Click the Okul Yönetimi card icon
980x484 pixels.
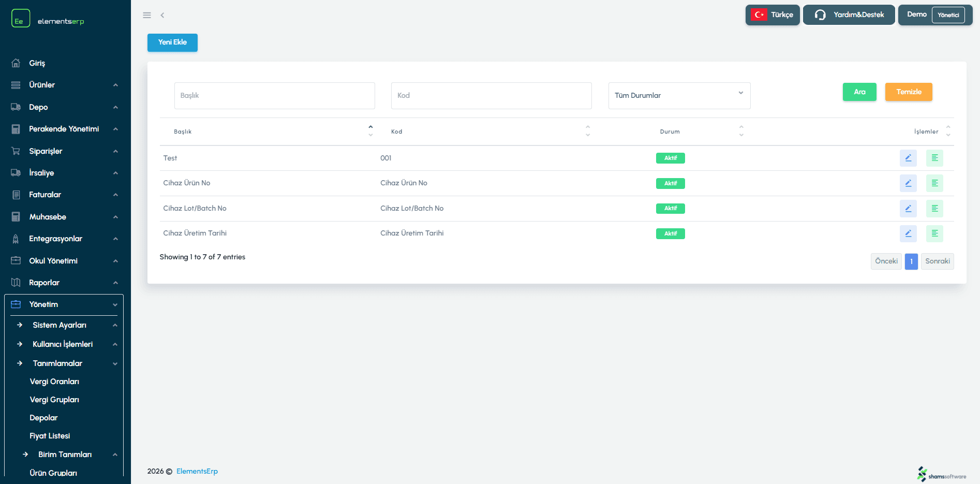pyautogui.click(x=16, y=261)
